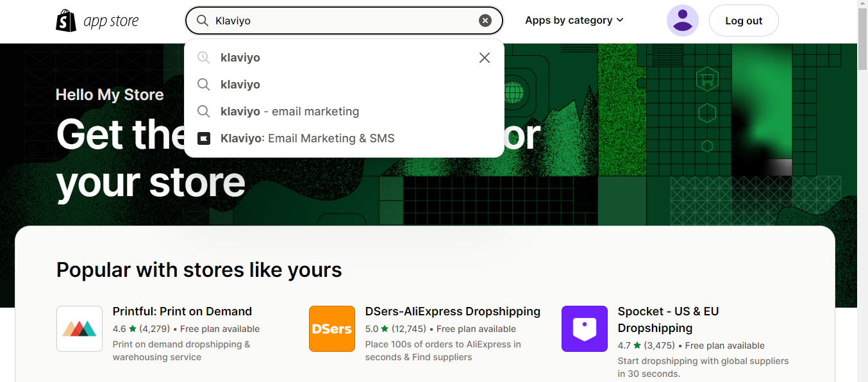
Task: Focus the search input containing Klaviyo
Action: (344, 21)
